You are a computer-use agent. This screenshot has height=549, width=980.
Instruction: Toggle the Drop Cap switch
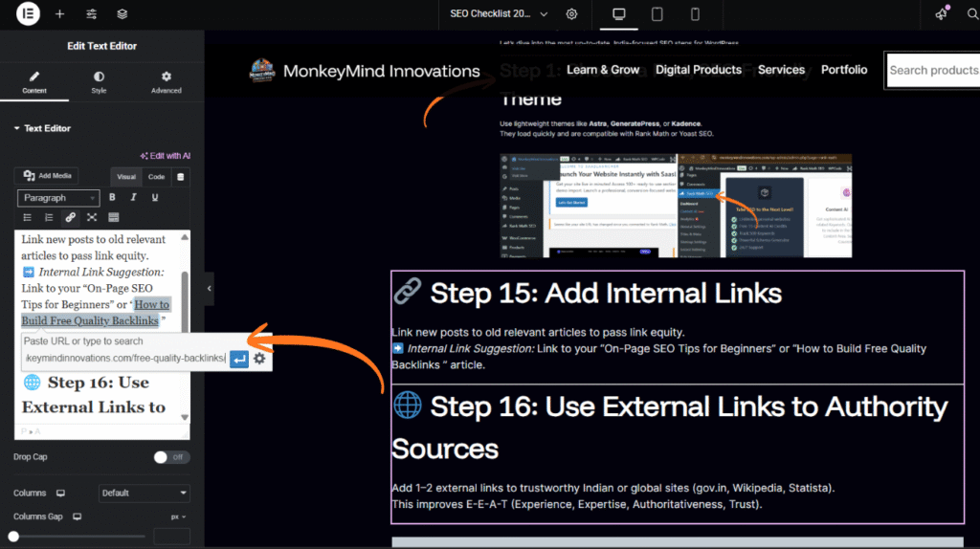[x=171, y=457]
